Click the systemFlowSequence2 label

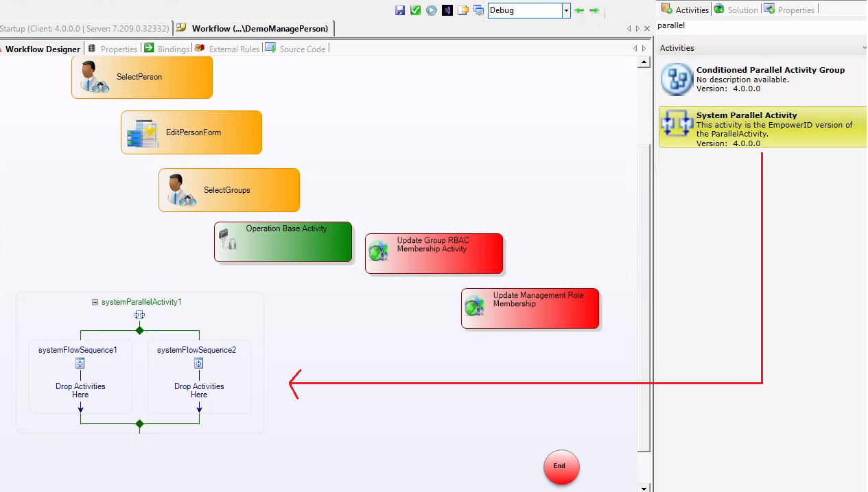(196, 350)
